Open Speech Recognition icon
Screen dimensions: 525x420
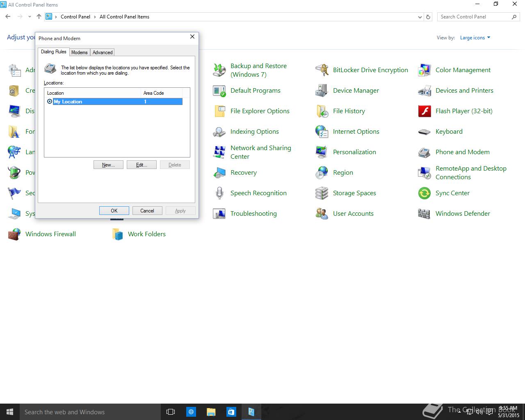(x=219, y=193)
